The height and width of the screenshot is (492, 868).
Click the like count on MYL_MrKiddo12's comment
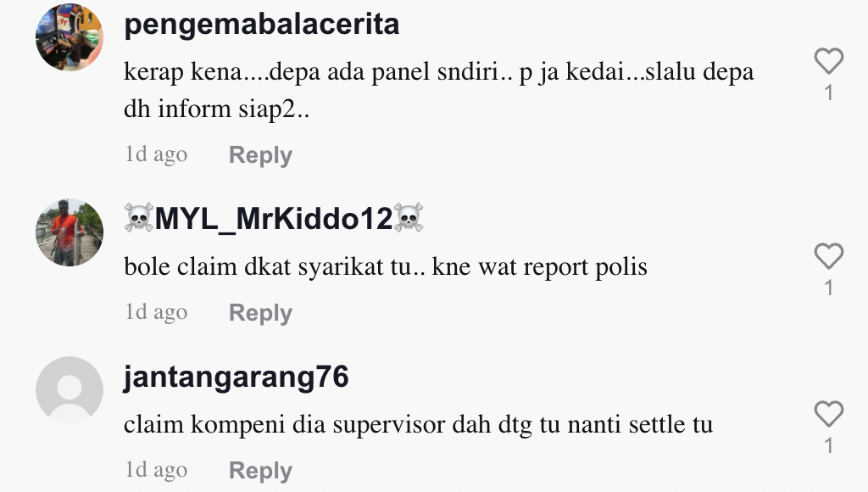pyautogui.click(x=829, y=288)
